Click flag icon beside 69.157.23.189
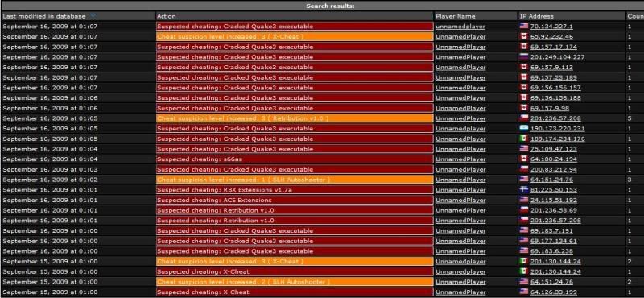 point(524,77)
